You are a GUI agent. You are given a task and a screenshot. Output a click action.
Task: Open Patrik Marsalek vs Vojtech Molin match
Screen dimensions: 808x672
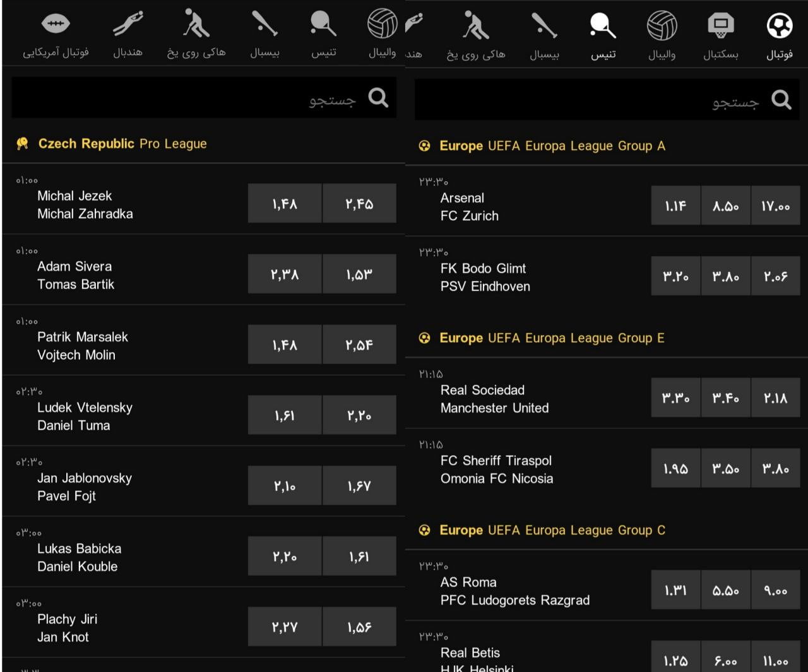tap(83, 346)
